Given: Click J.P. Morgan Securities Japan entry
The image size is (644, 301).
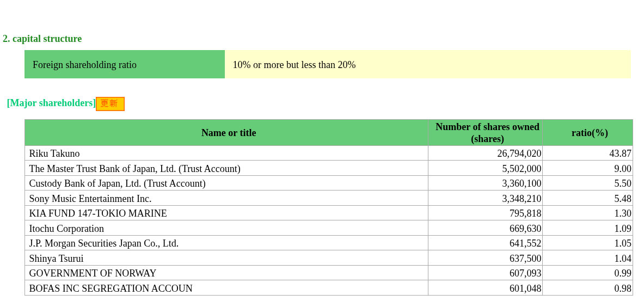Looking at the screenshot, I should pos(103,243).
